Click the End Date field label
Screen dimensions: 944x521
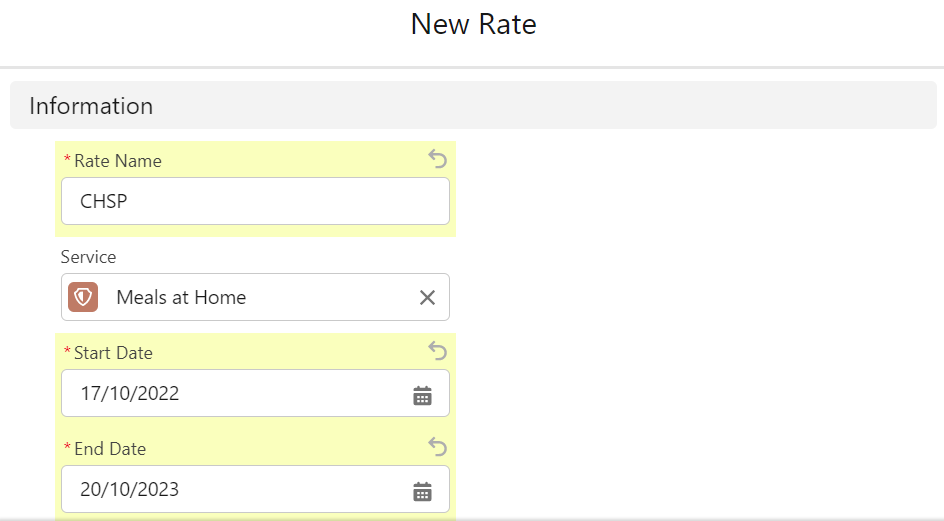[110, 449]
